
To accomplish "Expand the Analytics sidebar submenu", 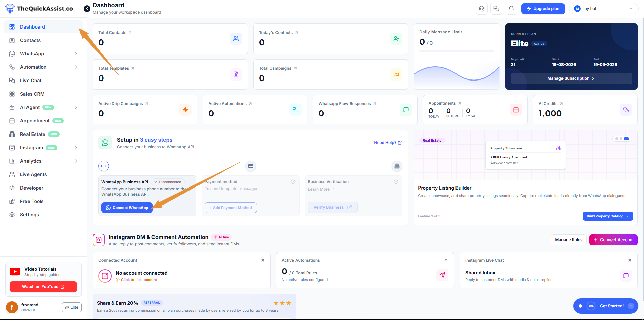I will point(76,161).
